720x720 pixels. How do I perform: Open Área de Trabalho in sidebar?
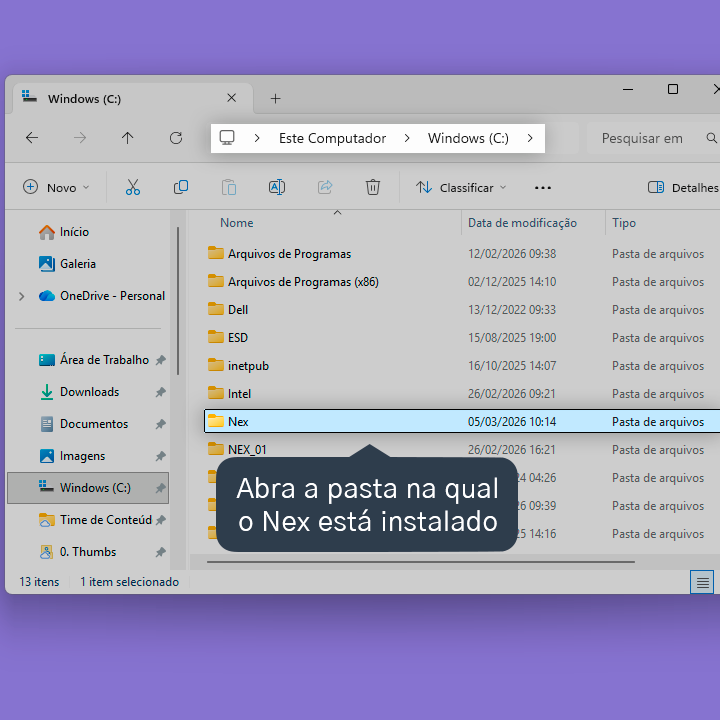click(x=94, y=360)
